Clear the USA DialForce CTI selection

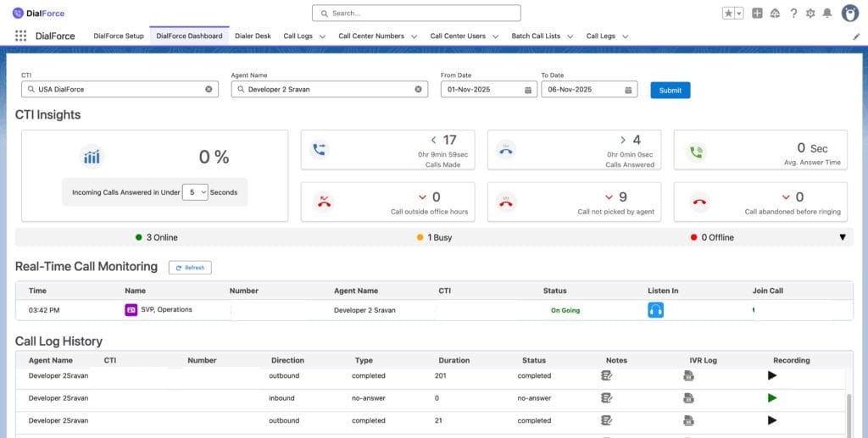click(209, 89)
